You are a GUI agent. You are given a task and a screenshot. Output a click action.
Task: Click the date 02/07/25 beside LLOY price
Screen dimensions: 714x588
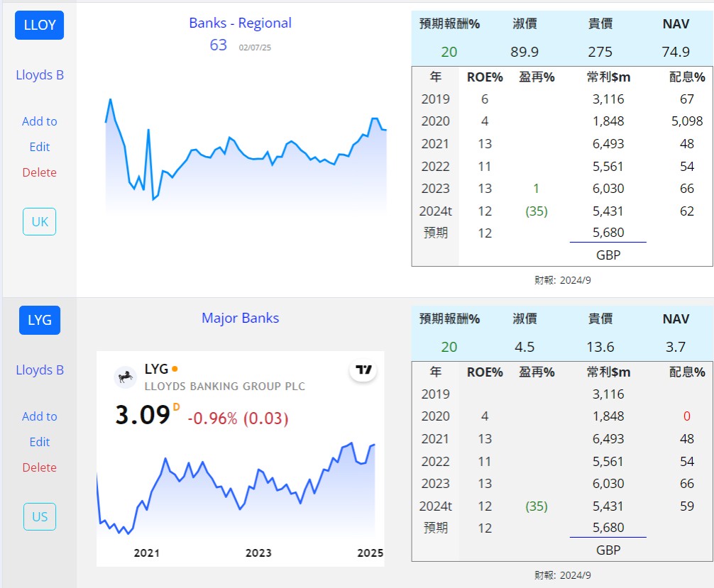click(x=255, y=48)
